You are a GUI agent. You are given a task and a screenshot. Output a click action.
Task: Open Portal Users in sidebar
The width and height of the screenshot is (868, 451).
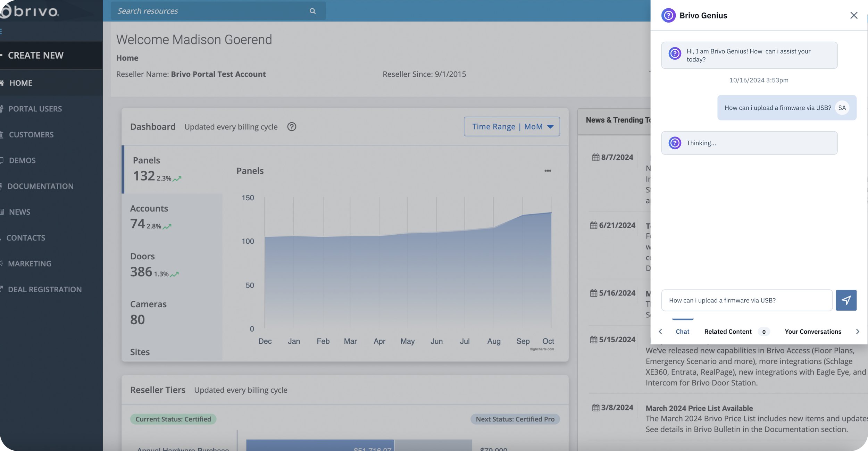(35, 109)
